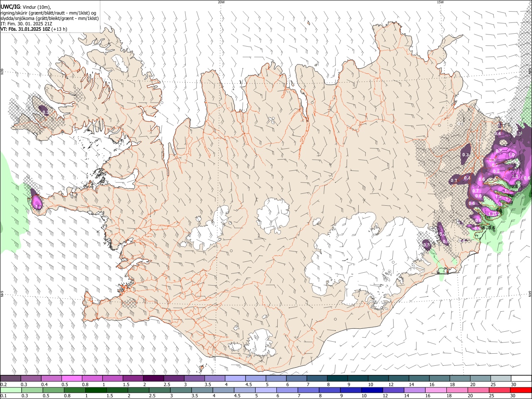Click the light pink rain swatch between 16 and 18
Viewport: 532px width, 399px height.
[436, 390]
